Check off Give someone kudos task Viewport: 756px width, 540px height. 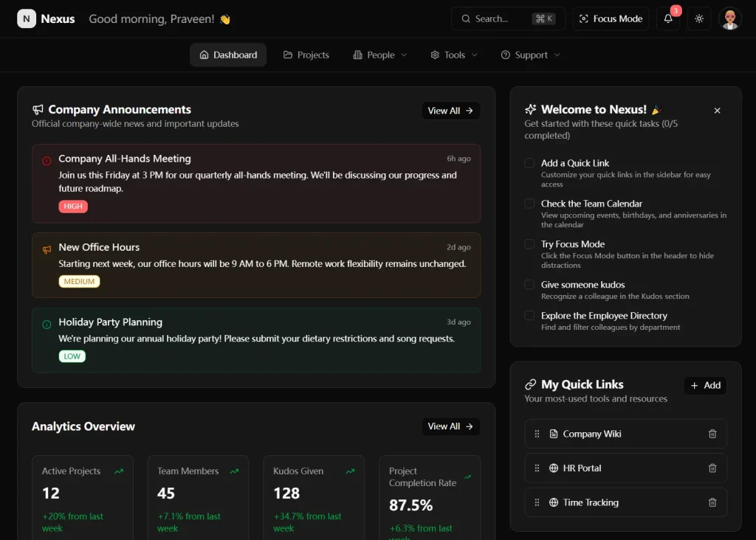(529, 283)
